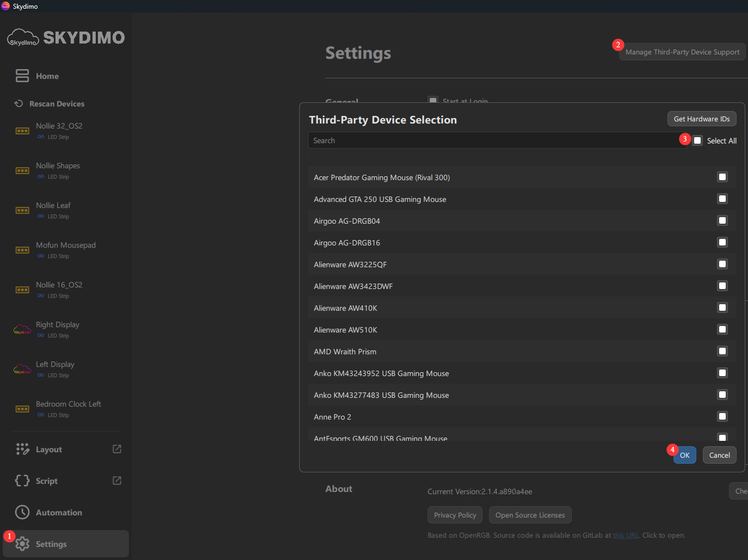Click the Settings gear icon

click(22, 544)
